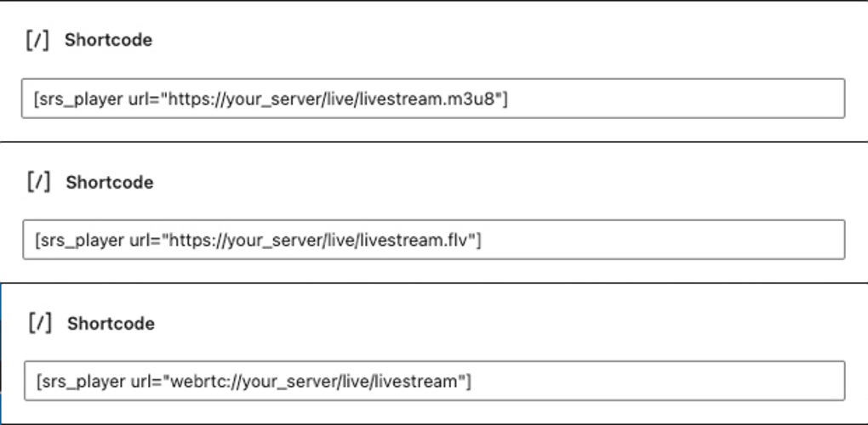Select the Shortcode label above the flv field
868x425 pixels.
coord(109,182)
